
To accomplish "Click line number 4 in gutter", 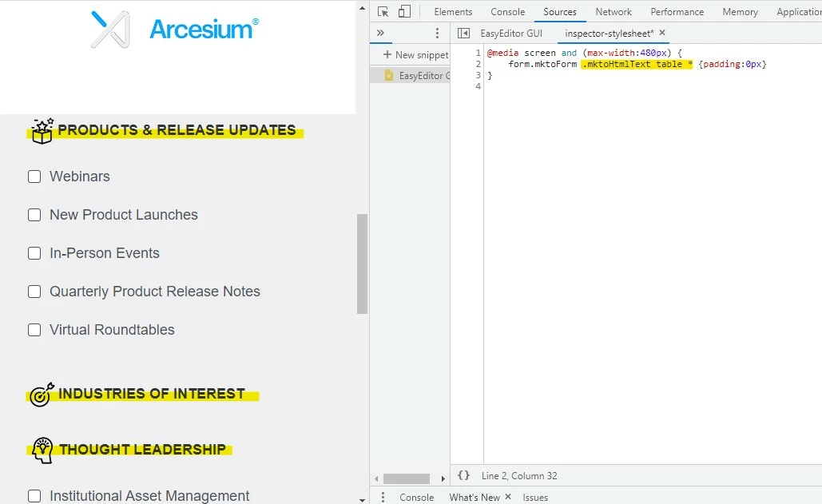I will (478, 86).
